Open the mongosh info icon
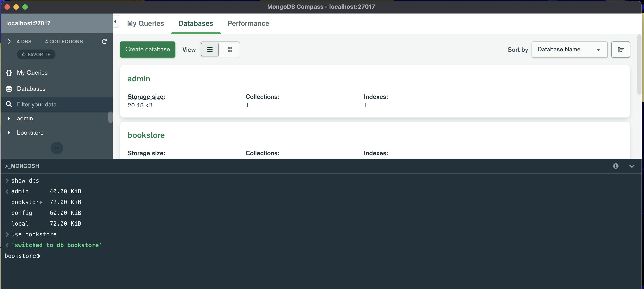This screenshot has height=289, width=644. click(x=616, y=166)
